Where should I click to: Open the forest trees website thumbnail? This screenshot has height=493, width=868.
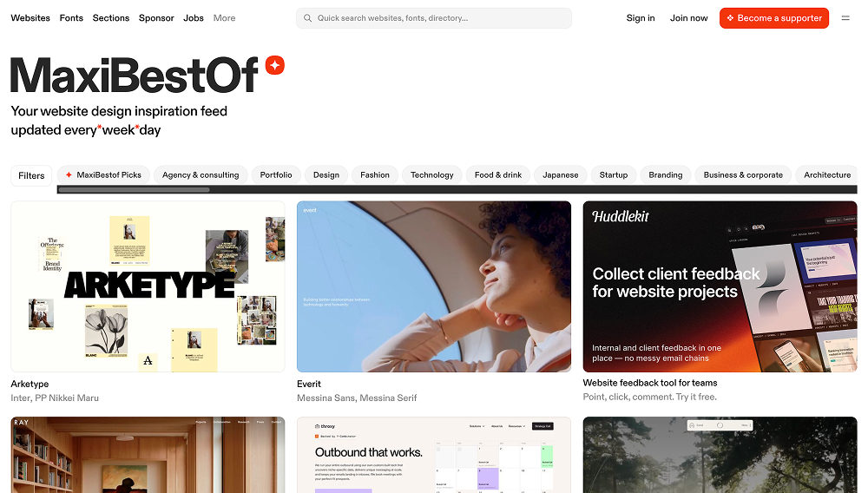tap(720, 455)
